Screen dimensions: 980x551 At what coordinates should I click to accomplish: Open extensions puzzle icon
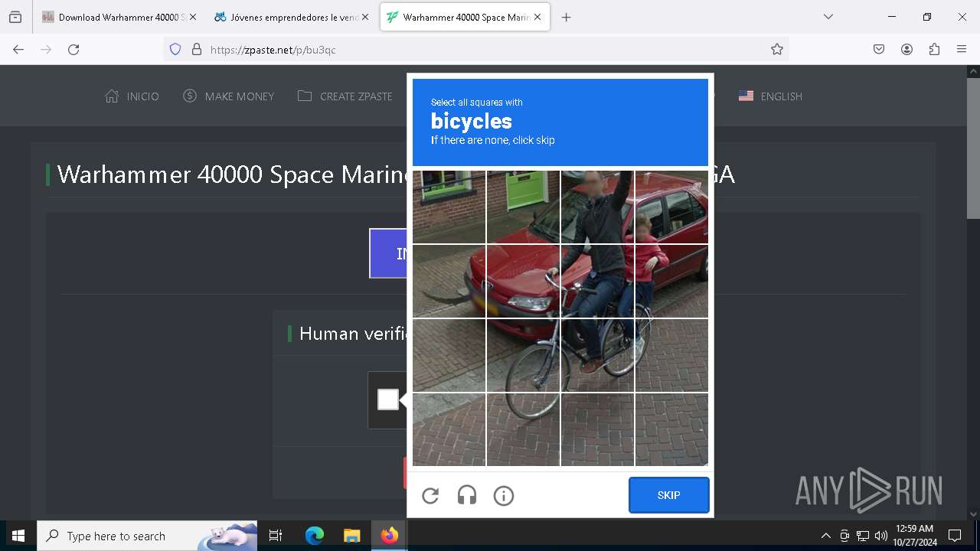pyautogui.click(x=934, y=49)
